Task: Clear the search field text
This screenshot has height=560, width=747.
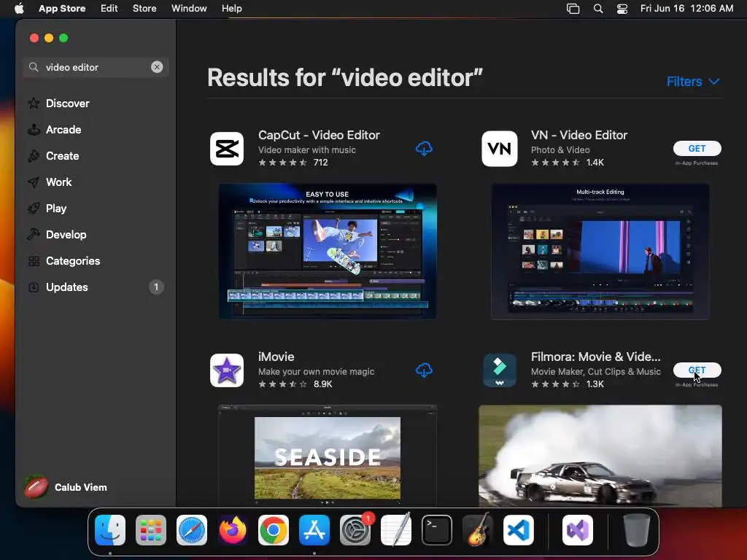Action: [x=157, y=67]
